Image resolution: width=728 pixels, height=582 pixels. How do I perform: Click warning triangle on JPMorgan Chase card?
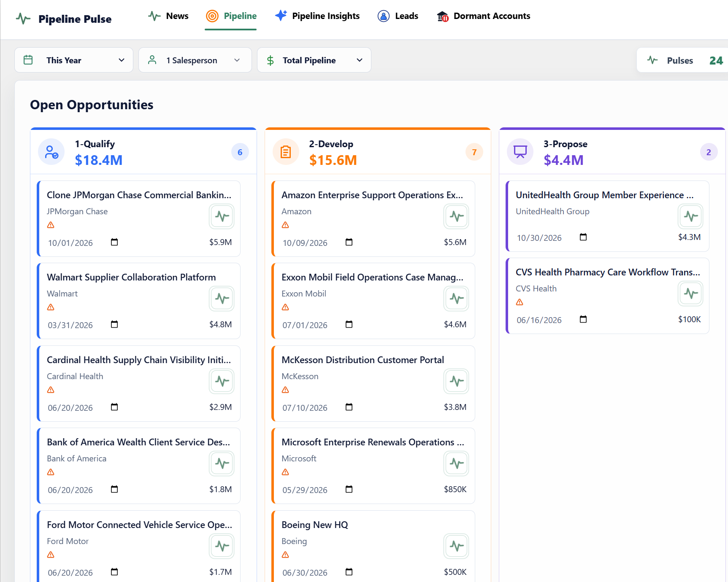click(51, 225)
